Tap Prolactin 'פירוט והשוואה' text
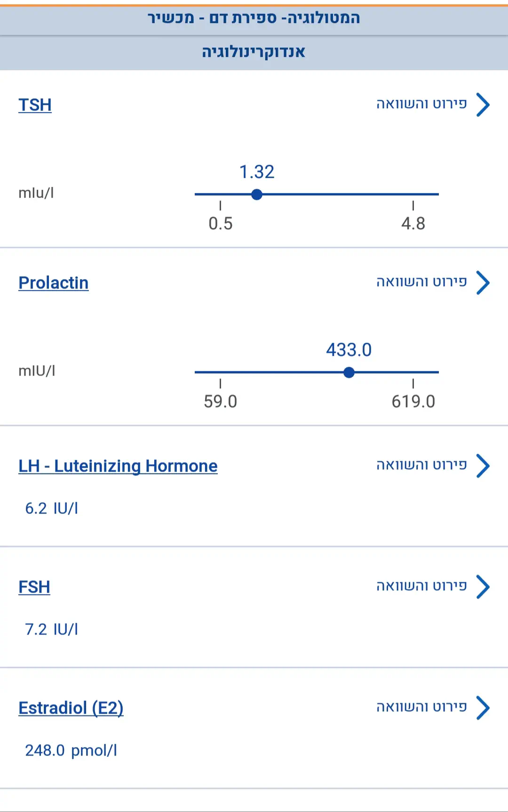The width and height of the screenshot is (508, 812). pos(421,282)
